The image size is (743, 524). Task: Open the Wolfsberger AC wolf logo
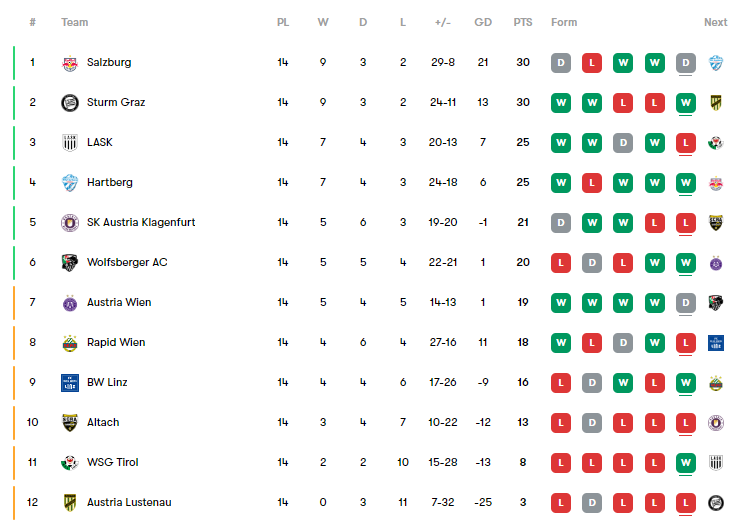pyautogui.click(x=70, y=262)
